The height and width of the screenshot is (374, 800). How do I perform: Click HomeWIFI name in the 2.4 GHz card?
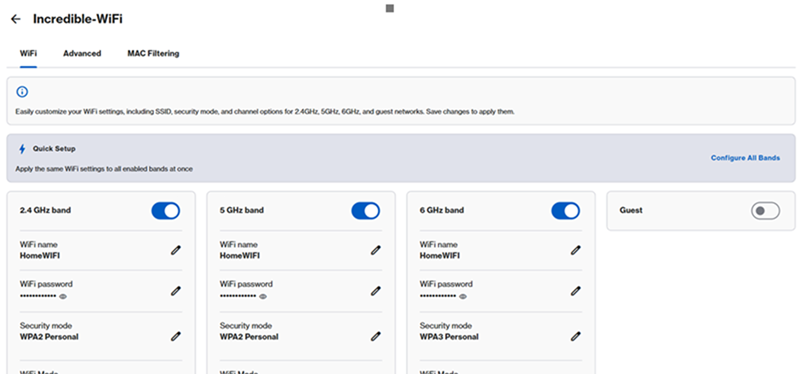40,256
